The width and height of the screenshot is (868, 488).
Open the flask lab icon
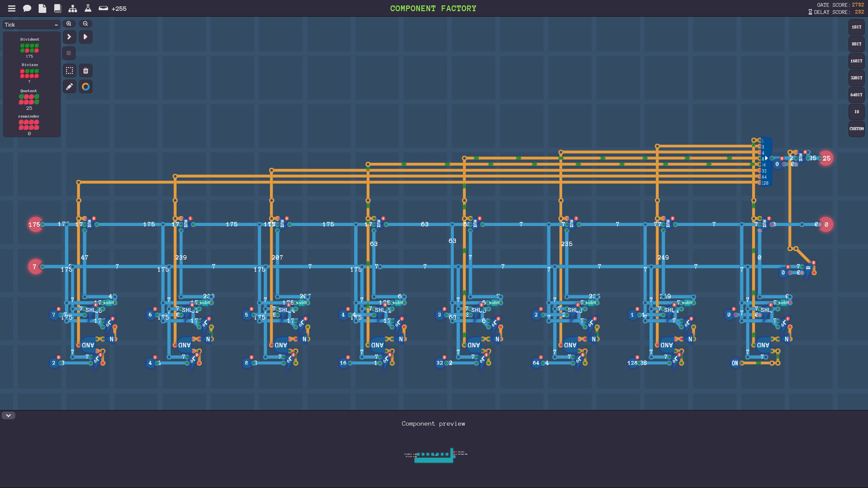click(x=88, y=8)
